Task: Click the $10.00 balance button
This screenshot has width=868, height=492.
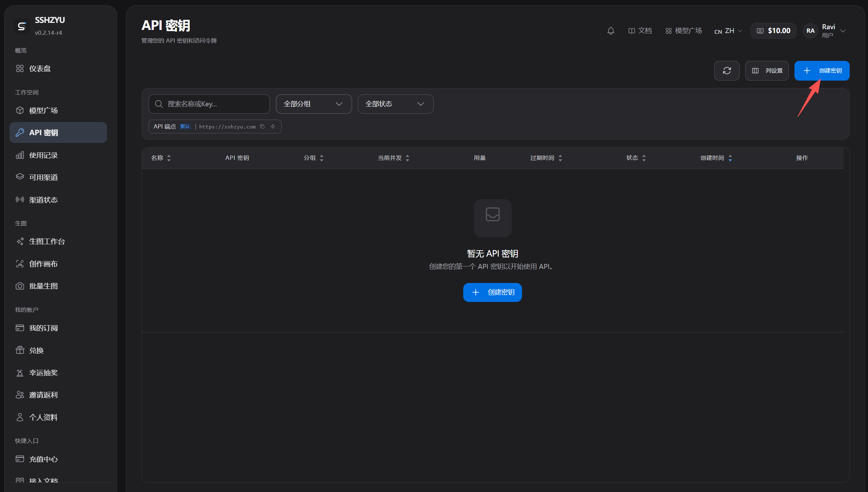Action: click(773, 31)
